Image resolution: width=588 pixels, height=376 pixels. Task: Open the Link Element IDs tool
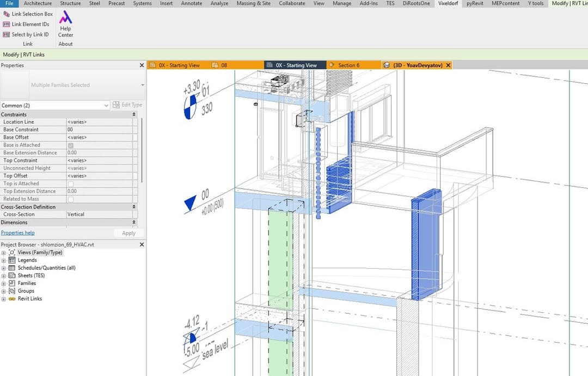[26, 24]
